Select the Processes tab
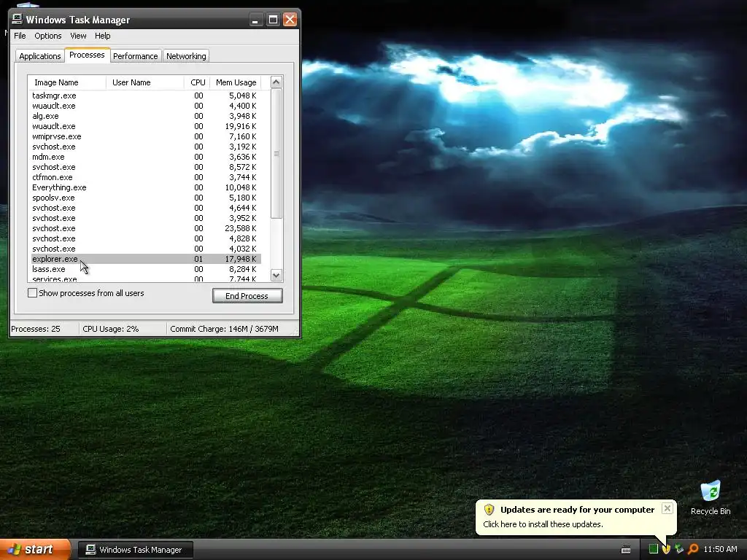This screenshot has width=747, height=560. 87,55
